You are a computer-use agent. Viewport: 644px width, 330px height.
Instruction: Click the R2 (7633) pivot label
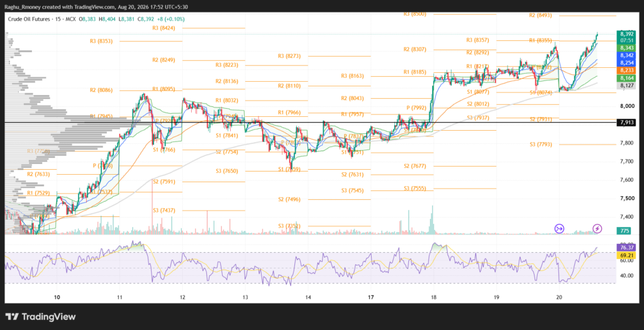[x=38, y=175]
